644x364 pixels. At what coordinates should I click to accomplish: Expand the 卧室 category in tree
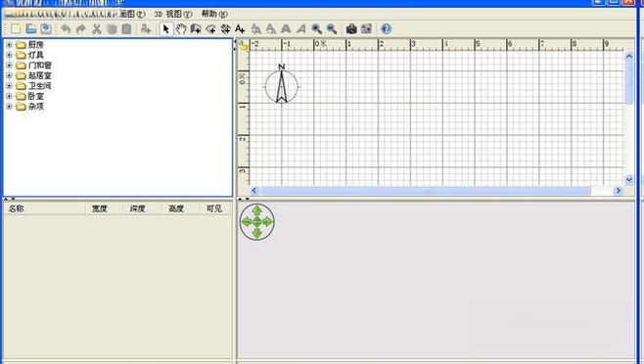(x=9, y=96)
